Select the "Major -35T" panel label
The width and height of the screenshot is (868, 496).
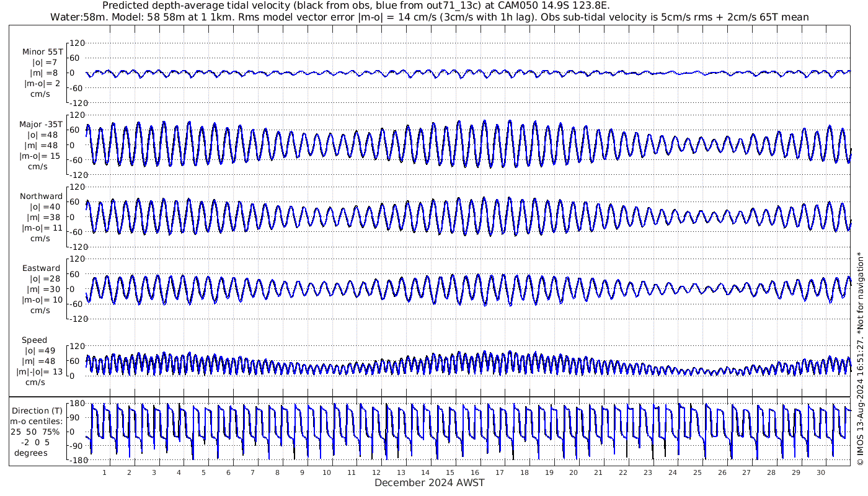[x=40, y=125]
